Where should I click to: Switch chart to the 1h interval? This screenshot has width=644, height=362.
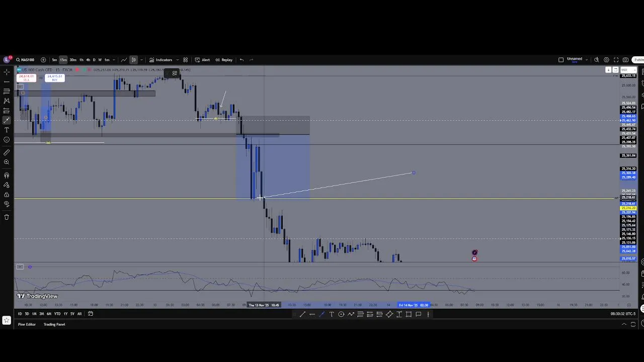pos(82,60)
